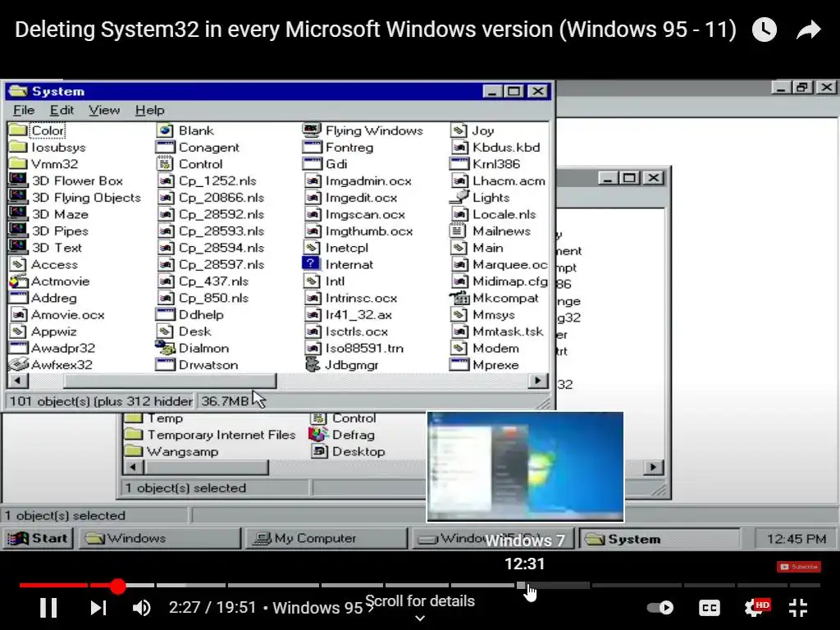
Task: Skip to the next video
Action: (x=98, y=608)
